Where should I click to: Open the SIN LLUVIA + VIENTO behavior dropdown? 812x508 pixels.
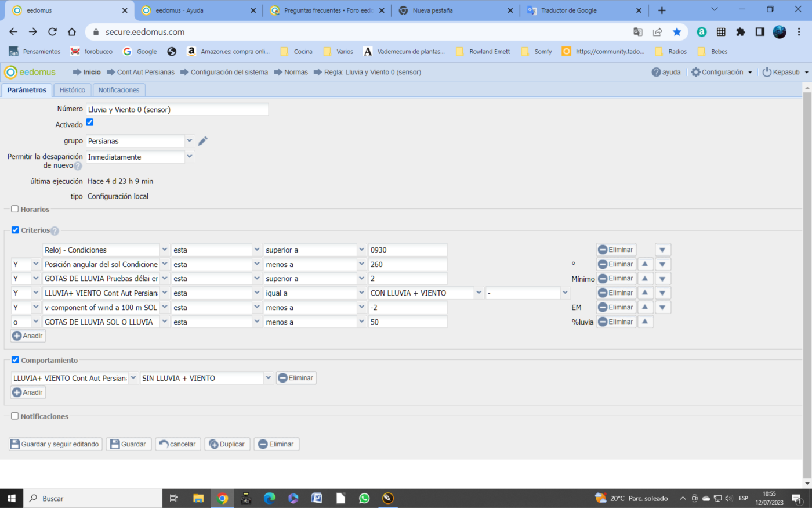coord(269,378)
